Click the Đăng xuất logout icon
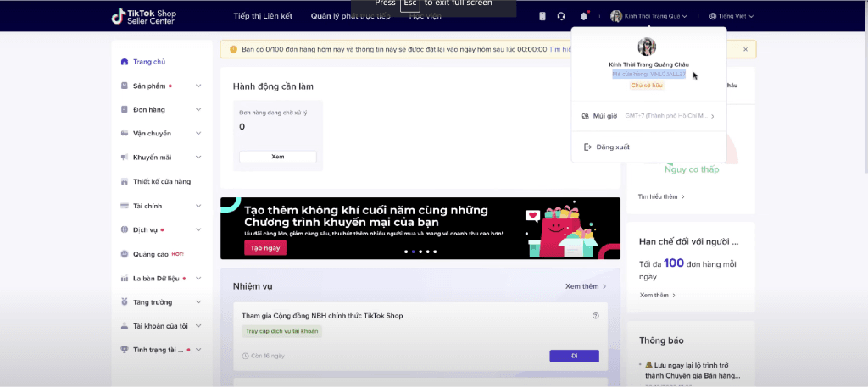Image resolution: width=868 pixels, height=387 pixels. 586,147
